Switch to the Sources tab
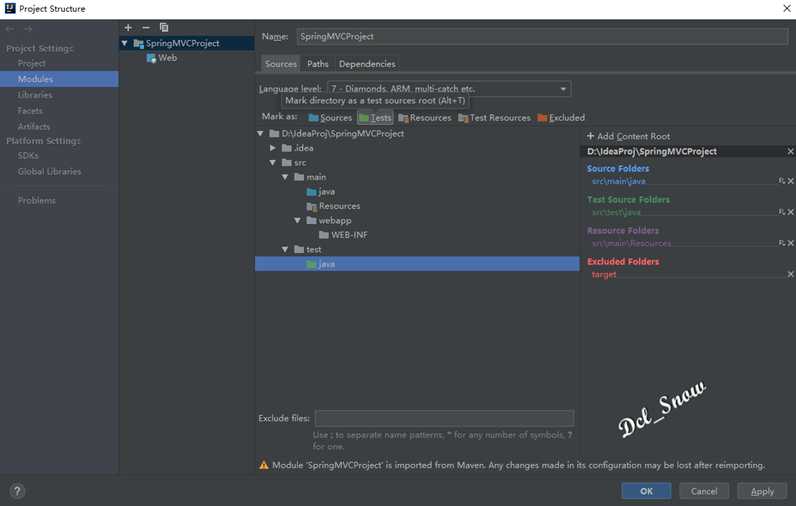Image resolution: width=796 pixels, height=506 pixels. tap(281, 64)
